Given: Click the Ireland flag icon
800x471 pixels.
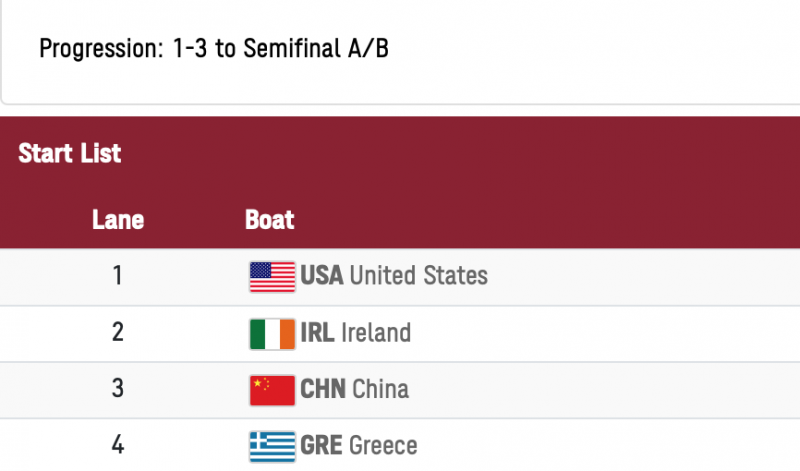Looking at the screenshot, I should pos(272,334).
